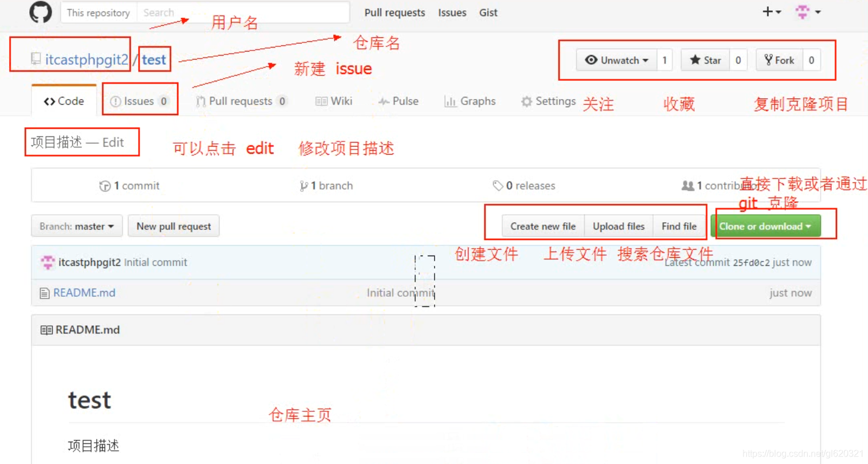Screen dimensions: 868x464
Task: Click the test heading in README
Action: [89, 400]
